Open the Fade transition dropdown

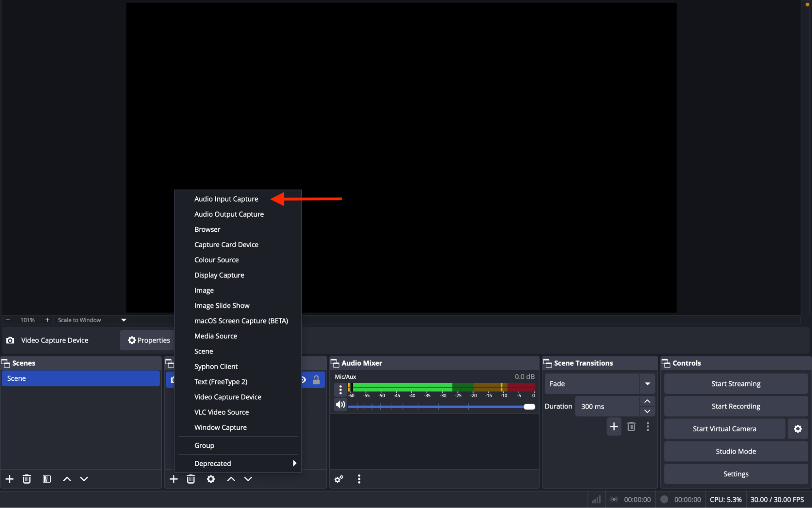(x=647, y=383)
